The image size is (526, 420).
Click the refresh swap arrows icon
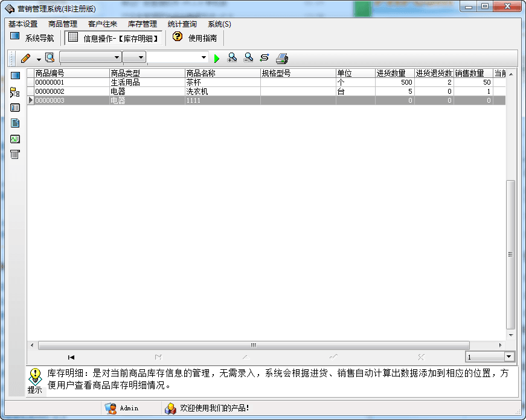265,58
